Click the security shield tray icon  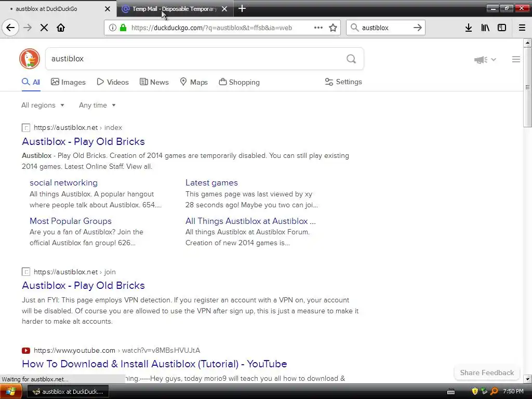coord(475,391)
